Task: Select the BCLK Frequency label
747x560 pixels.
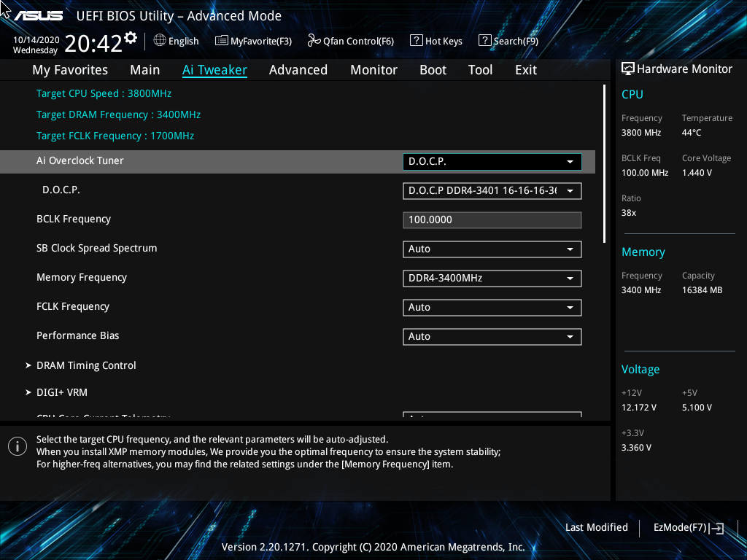Action: (74, 219)
